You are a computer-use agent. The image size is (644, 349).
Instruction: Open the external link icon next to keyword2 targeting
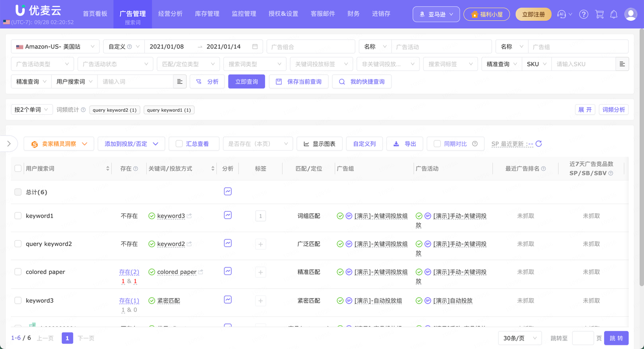tap(190, 244)
